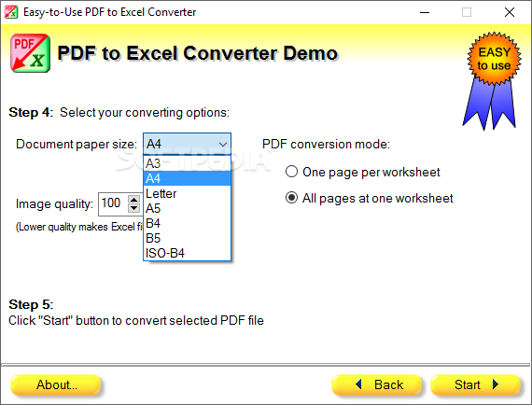Decrease image quality with down arrow
This screenshot has height=405, width=532.
pyautogui.click(x=134, y=207)
